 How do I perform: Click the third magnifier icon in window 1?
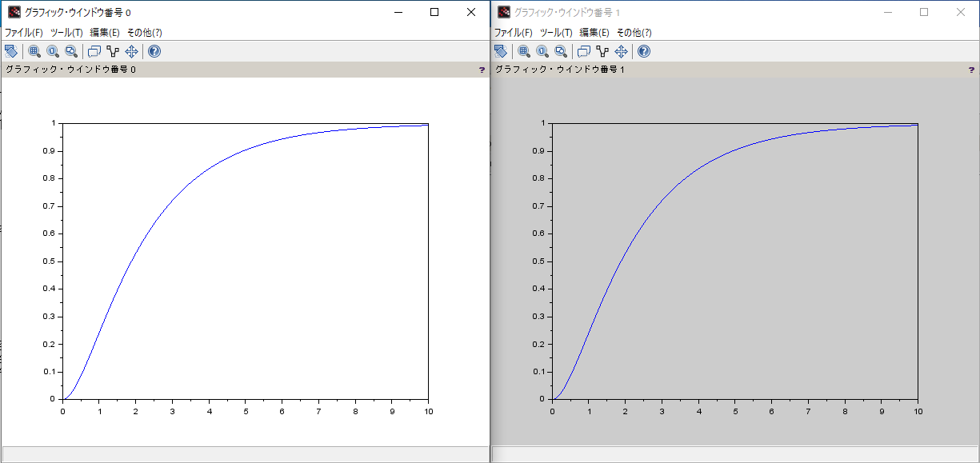[x=561, y=51]
